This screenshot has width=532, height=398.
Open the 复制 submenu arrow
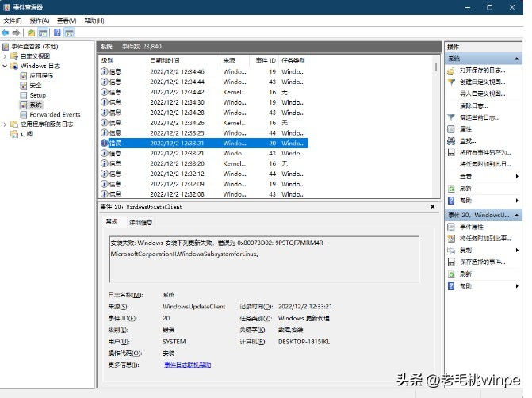pos(517,250)
